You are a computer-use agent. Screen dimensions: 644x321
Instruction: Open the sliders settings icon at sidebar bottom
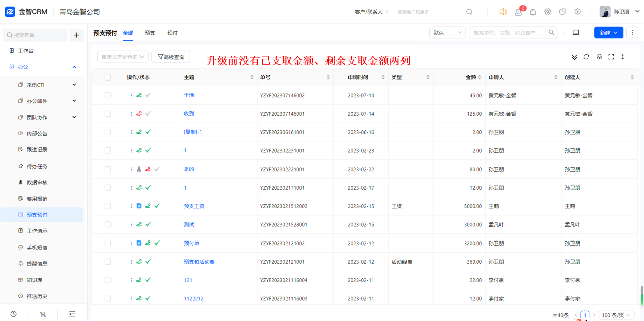point(43,314)
